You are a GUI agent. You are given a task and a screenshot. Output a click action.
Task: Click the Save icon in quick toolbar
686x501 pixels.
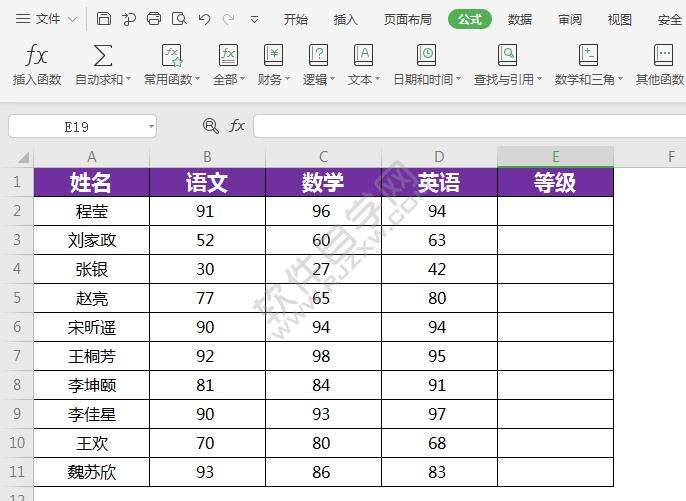tap(104, 19)
